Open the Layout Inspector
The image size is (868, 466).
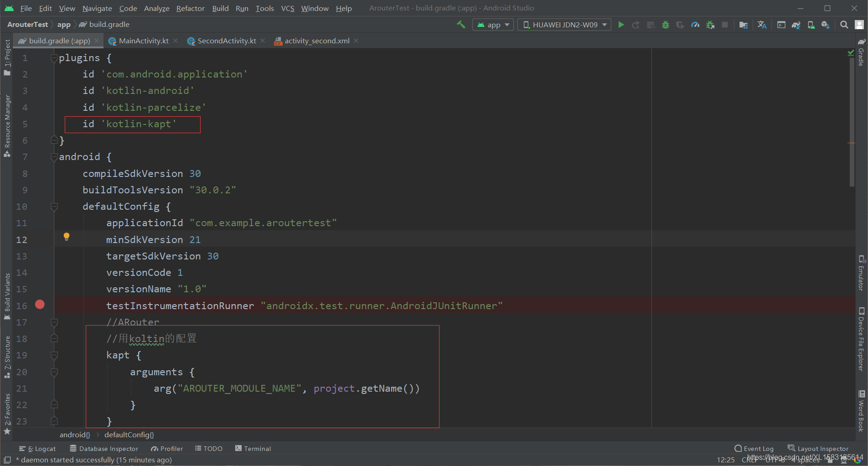pos(818,449)
